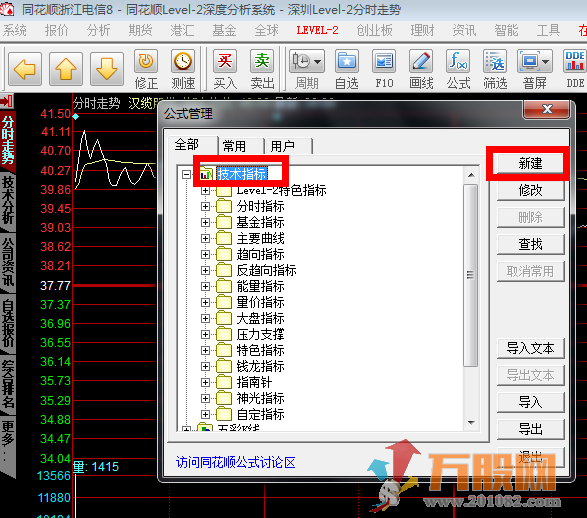Click the tree scroll down arrow
Viewport: 587px width, 518px height.
[x=471, y=423]
